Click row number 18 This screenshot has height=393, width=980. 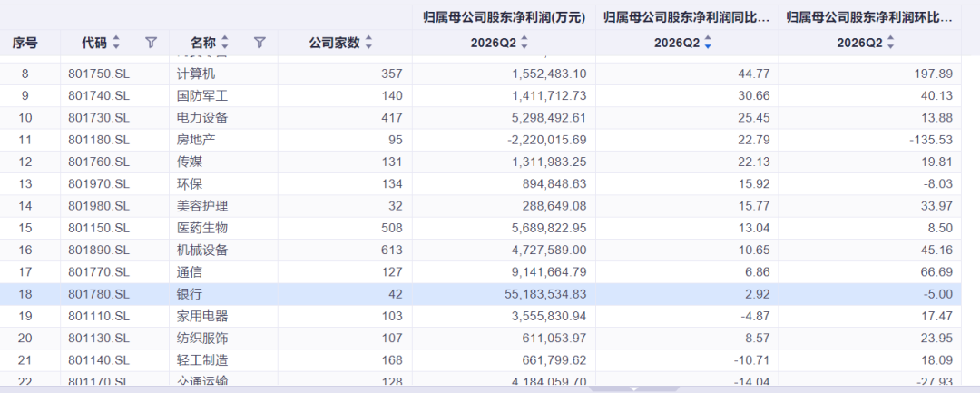tap(25, 294)
